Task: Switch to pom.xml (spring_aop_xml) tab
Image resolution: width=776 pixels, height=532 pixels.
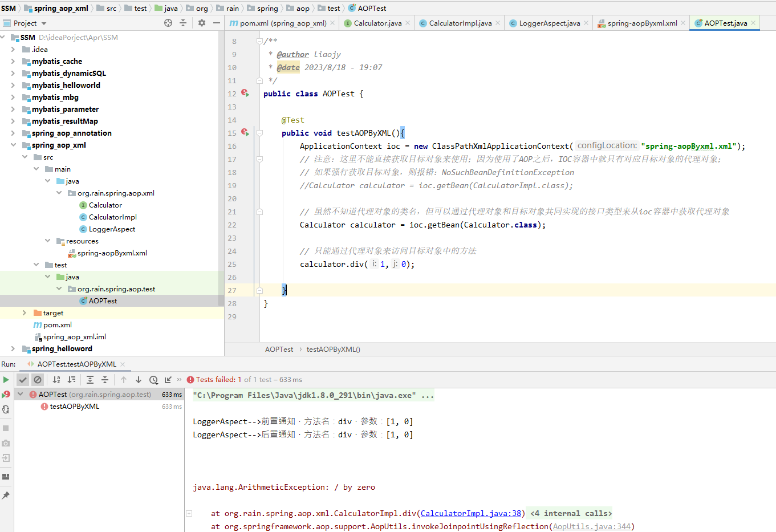Action: point(282,23)
